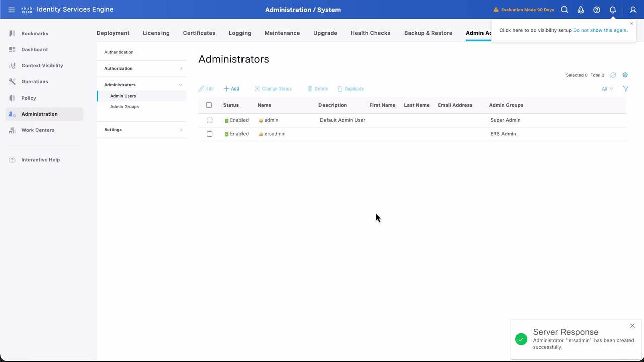Click 'Do not show this again' link
The height and width of the screenshot is (362, 644).
(600, 30)
